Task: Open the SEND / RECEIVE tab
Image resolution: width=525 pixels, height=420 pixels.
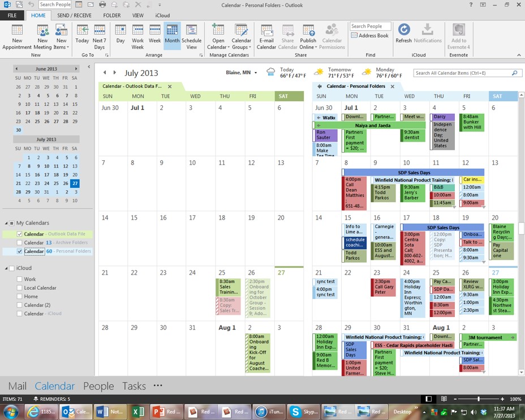Action: click(74, 15)
